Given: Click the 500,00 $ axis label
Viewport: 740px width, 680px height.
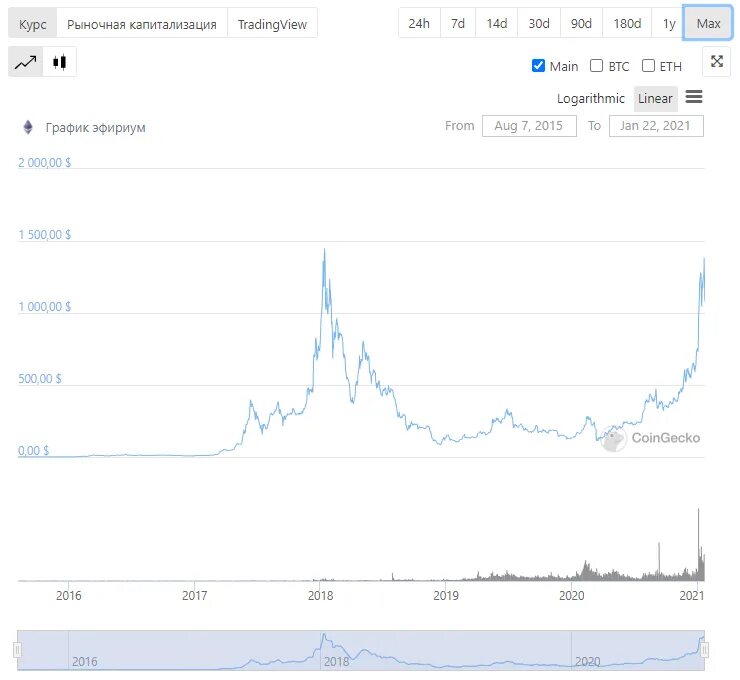Looking at the screenshot, I should (x=40, y=378).
